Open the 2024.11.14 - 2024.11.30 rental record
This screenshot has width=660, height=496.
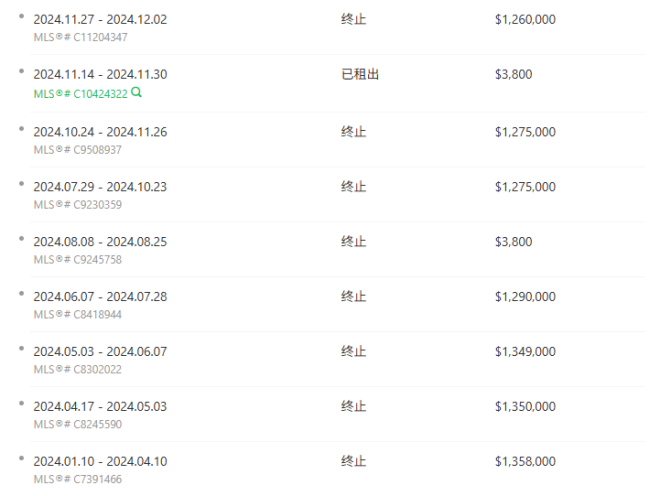[100, 74]
